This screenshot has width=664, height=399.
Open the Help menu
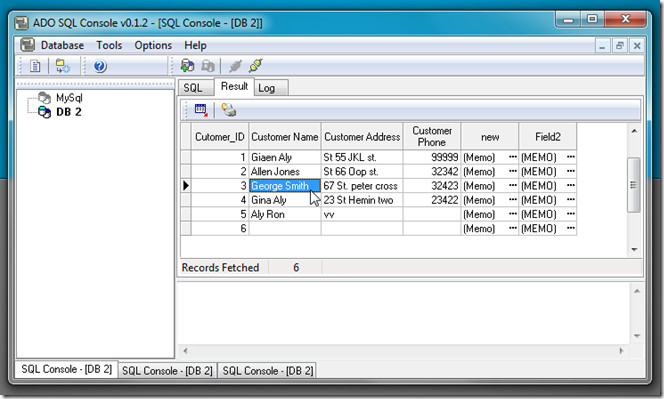click(x=195, y=45)
